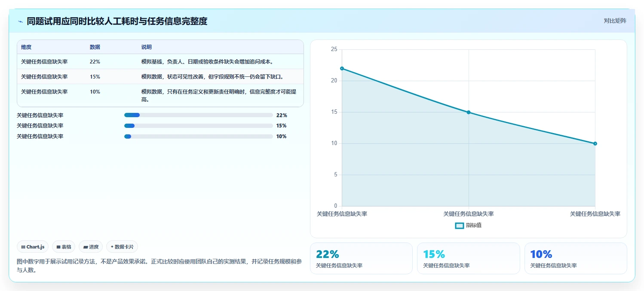Image resolution: width=644 pixels, height=291 pixels.
Task: Click the description mentioning 状态可见性改善
Action: tap(212, 77)
